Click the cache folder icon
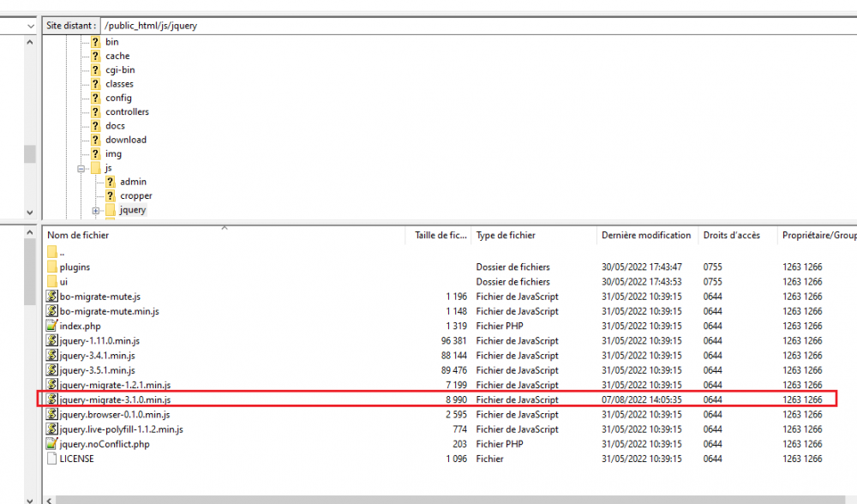The image size is (857, 504). [x=96, y=56]
